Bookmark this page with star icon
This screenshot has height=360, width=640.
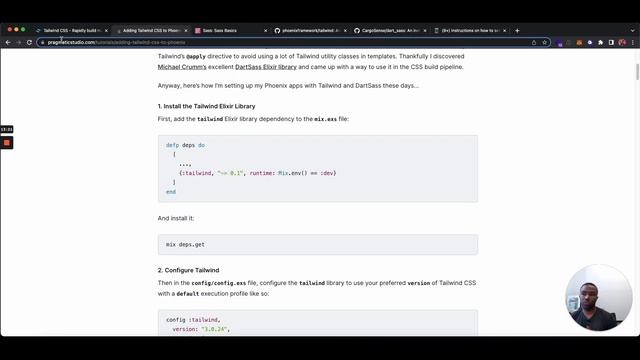[544, 42]
